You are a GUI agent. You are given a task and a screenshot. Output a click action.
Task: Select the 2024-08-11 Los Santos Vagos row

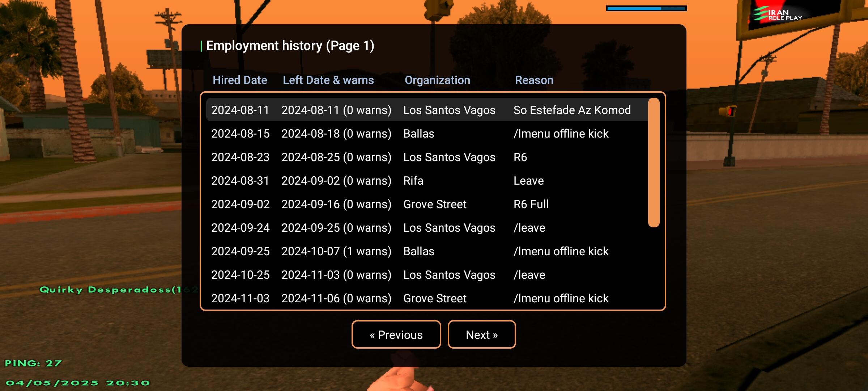click(x=427, y=110)
